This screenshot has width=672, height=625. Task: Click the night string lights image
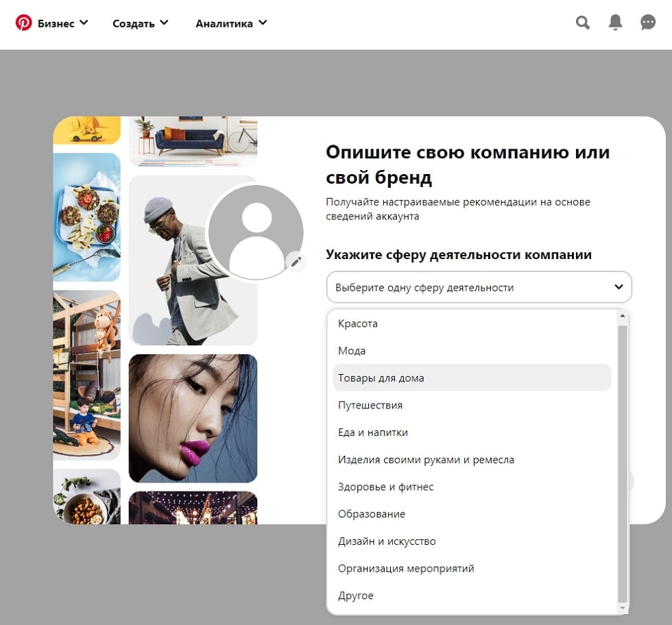[x=193, y=508]
